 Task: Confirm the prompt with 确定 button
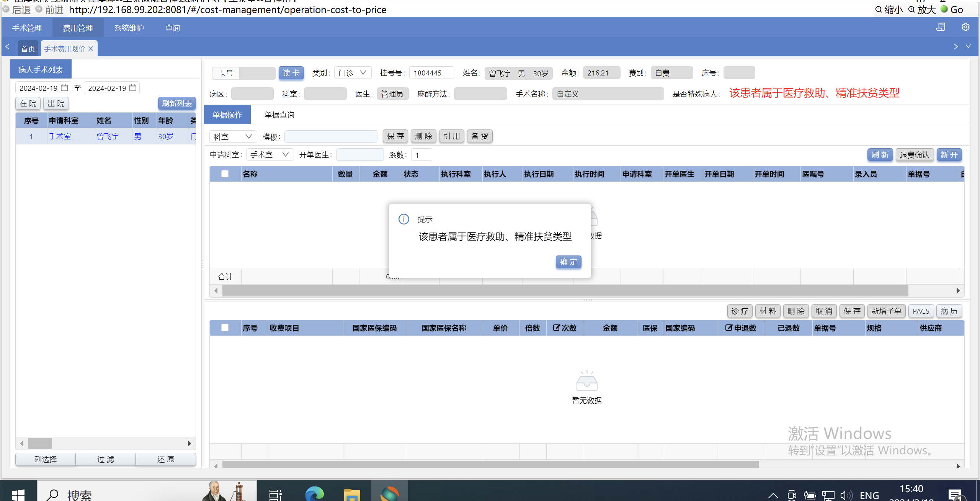click(x=568, y=262)
